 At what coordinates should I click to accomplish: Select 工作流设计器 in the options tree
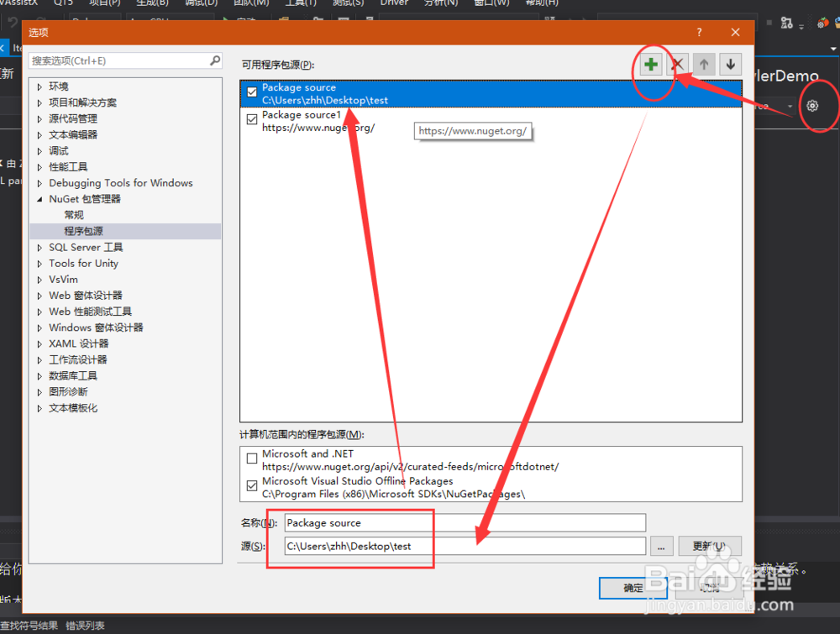coord(77,360)
